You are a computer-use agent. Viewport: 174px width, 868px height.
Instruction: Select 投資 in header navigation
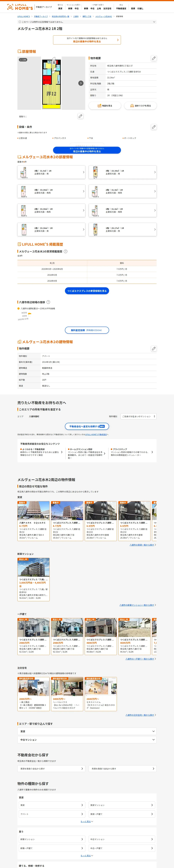click(x=133, y=8)
